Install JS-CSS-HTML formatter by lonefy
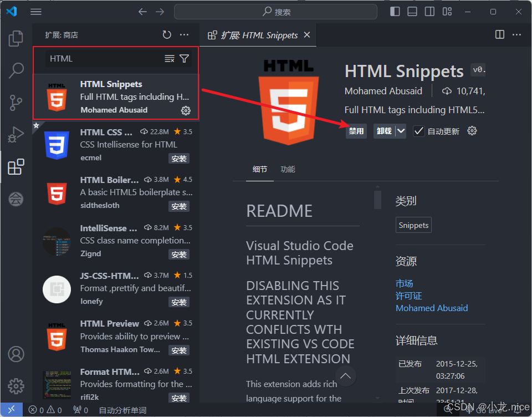The height and width of the screenshot is (417, 532). [179, 302]
